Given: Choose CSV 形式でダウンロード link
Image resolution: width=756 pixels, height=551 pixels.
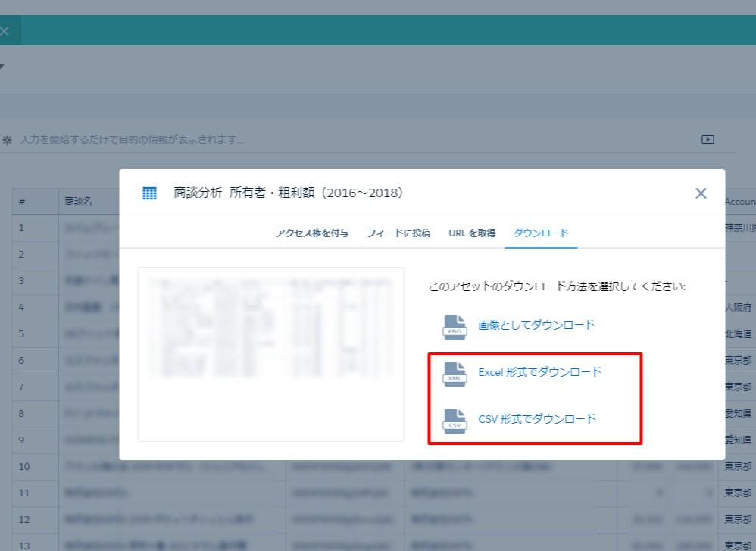Looking at the screenshot, I should pos(536,419).
